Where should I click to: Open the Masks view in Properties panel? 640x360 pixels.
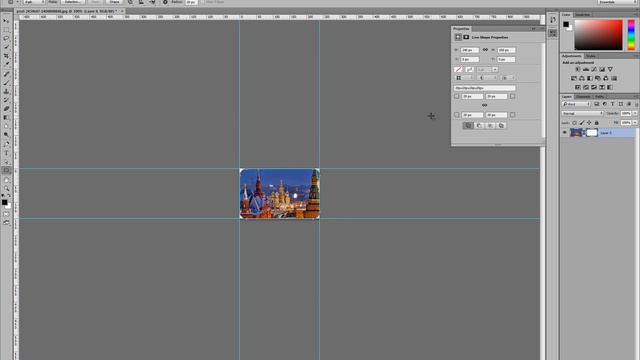[466, 37]
